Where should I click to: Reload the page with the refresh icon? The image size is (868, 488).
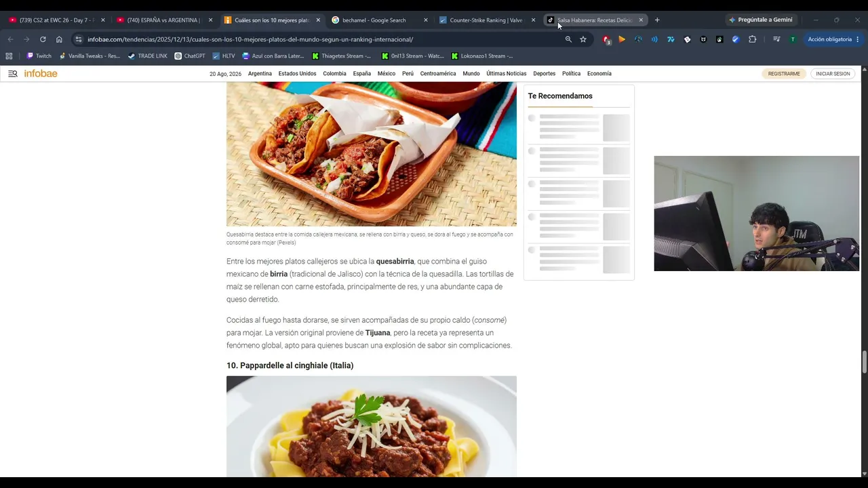43,39
